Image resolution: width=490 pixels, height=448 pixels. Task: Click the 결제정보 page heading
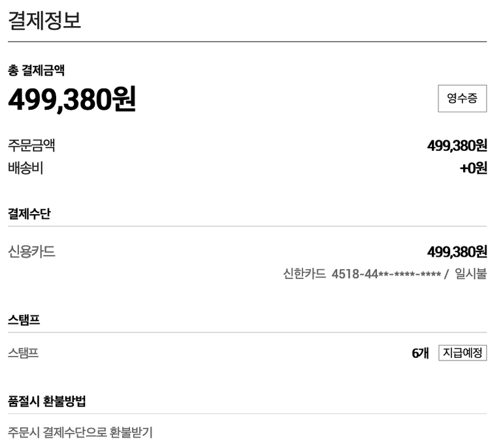click(44, 20)
